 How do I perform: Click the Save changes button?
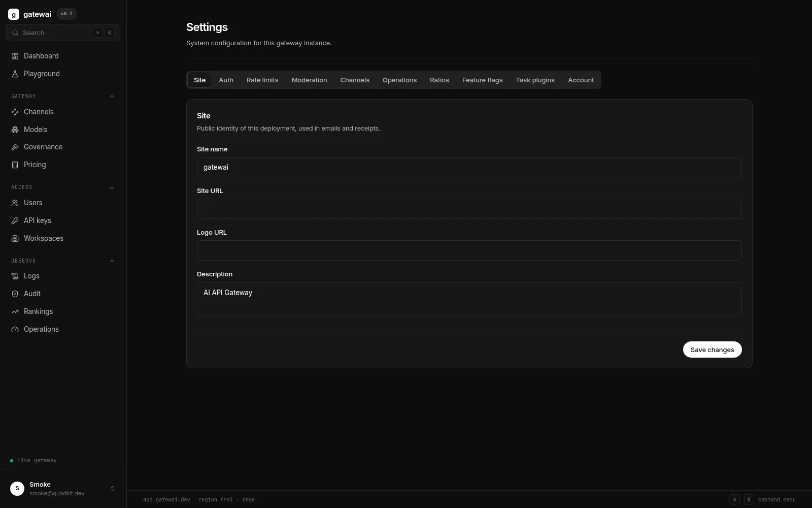[x=713, y=350]
